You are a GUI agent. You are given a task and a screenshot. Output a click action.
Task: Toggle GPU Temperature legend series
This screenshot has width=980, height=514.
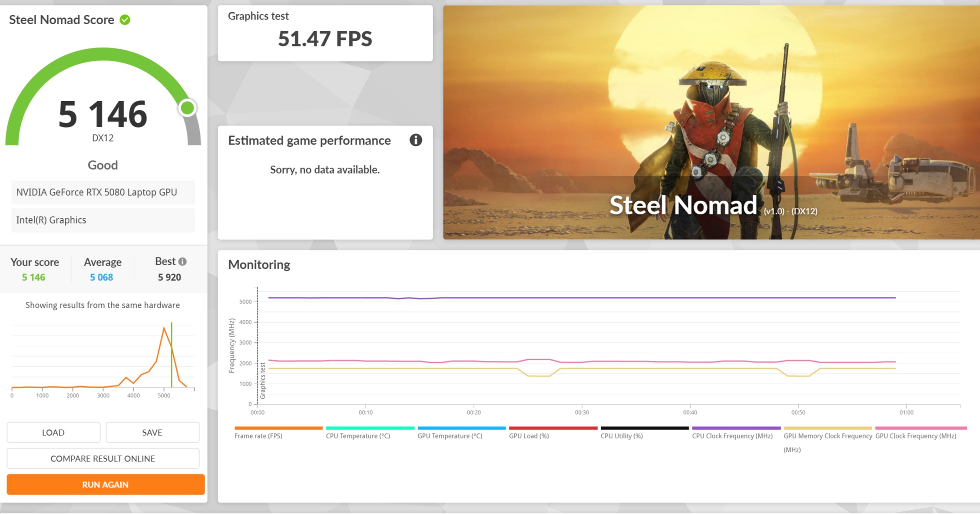click(450, 436)
